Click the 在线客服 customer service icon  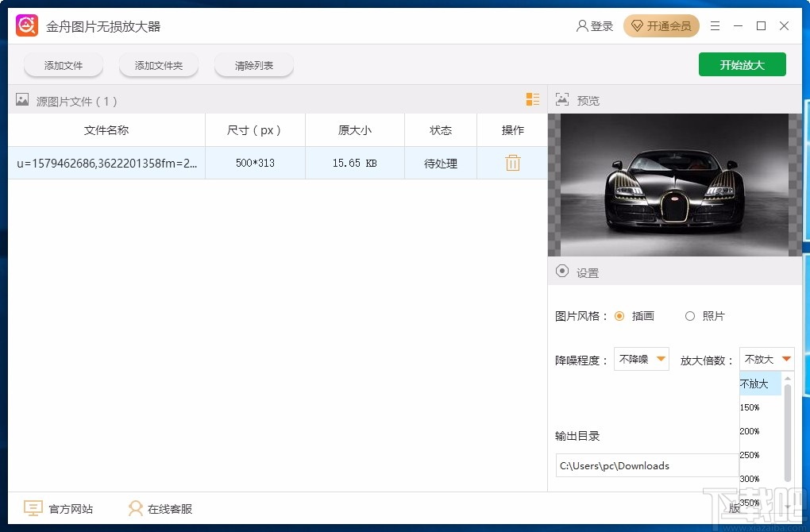click(x=135, y=507)
